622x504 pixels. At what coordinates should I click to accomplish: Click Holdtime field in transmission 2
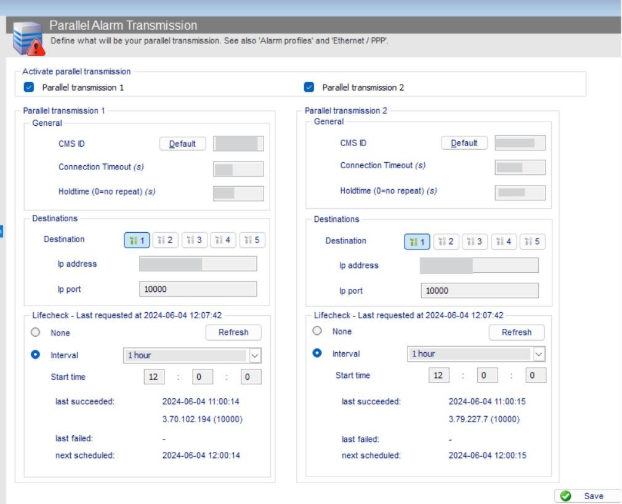[520, 193]
